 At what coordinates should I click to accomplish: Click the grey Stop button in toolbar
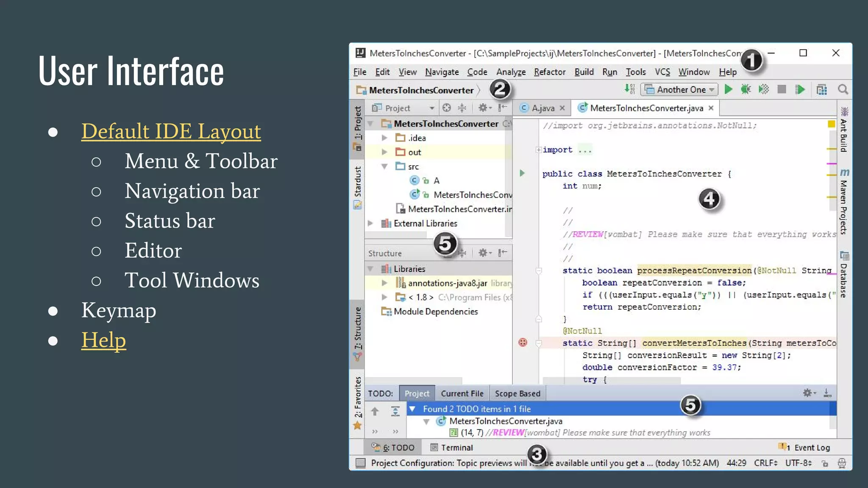tap(782, 89)
